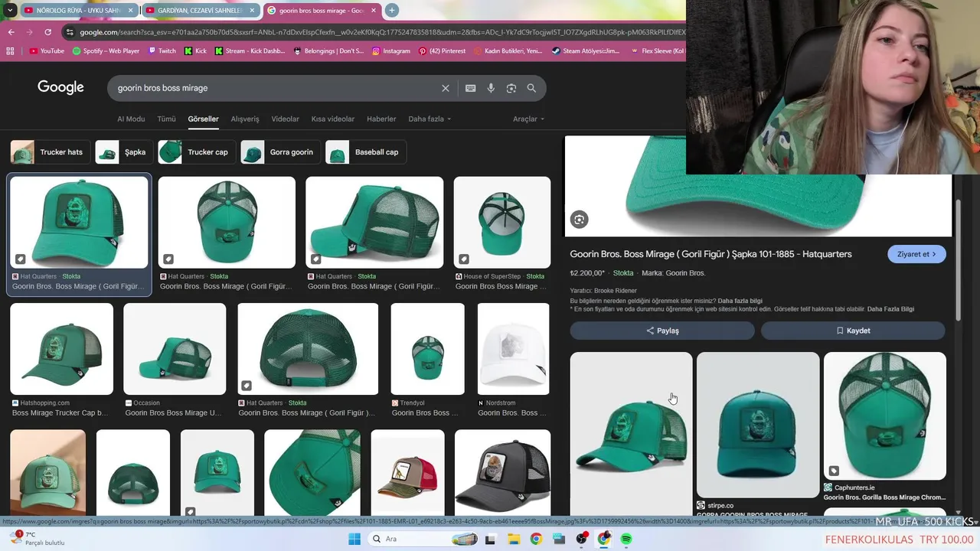
Task: Clear the search box with the X icon
Action: point(446,88)
